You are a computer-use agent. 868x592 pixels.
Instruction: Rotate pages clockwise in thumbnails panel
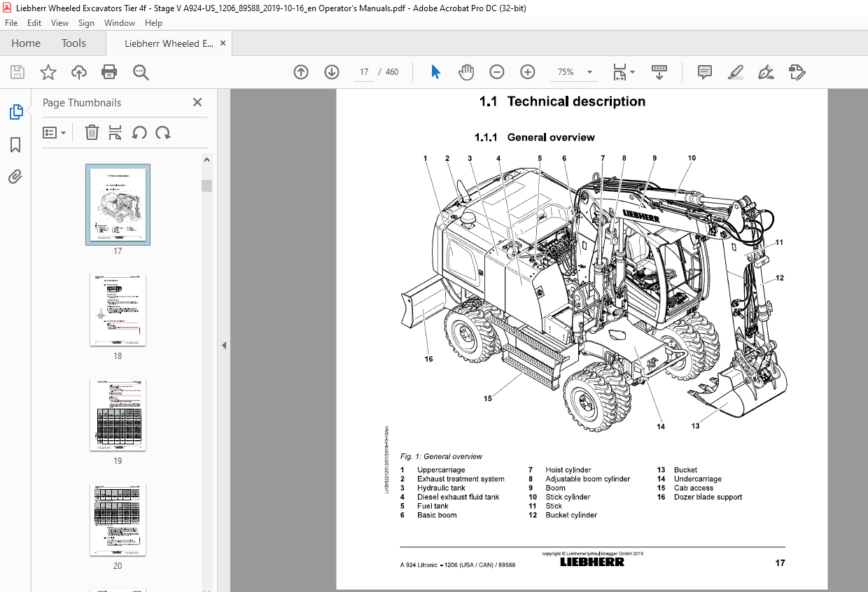coord(163,132)
